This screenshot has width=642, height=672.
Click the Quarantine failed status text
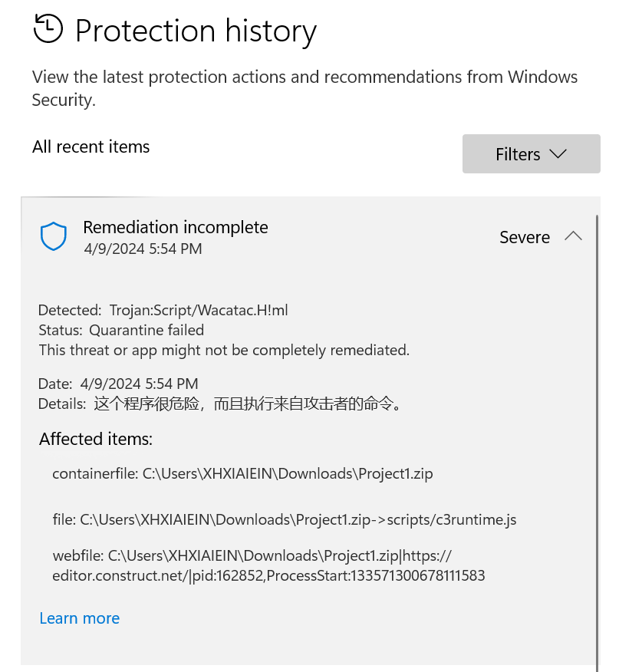(x=147, y=330)
